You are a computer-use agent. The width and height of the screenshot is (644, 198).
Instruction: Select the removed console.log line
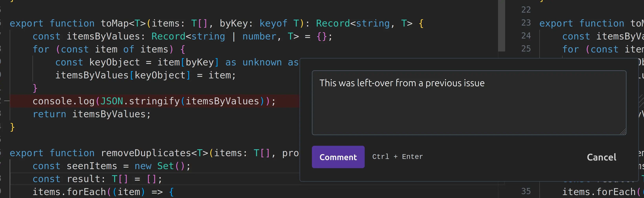click(154, 101)
